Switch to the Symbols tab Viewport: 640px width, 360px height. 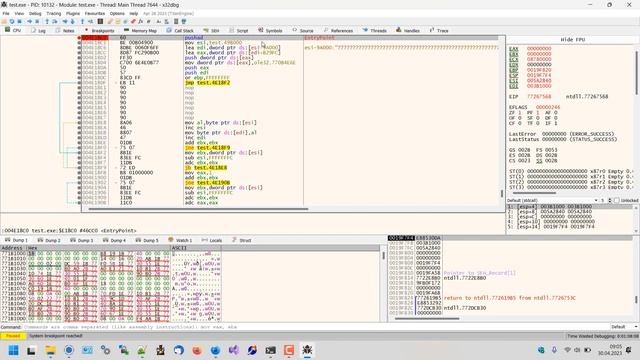point(270,31)
